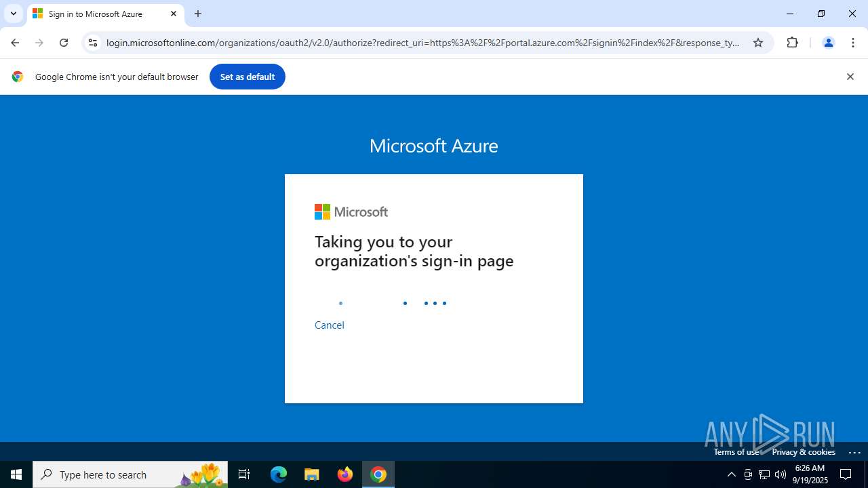Open the footer ellipsis more options
The image size is (868, 488).
[854, 452]
